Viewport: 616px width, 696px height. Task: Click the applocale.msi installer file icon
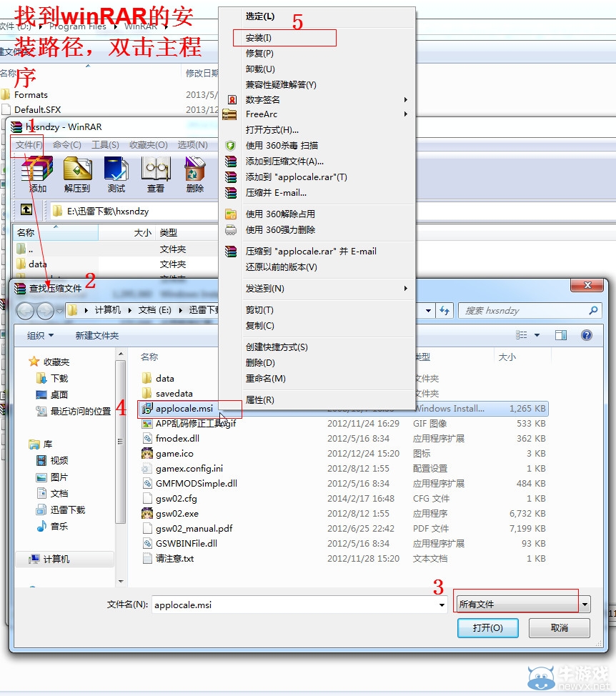click(x=147, y=409)
